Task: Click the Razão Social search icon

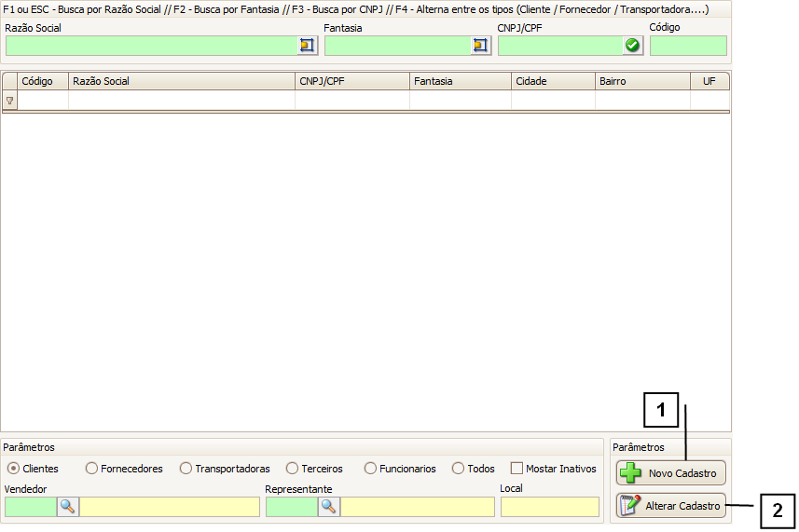Action: click(x=308, y=46)
